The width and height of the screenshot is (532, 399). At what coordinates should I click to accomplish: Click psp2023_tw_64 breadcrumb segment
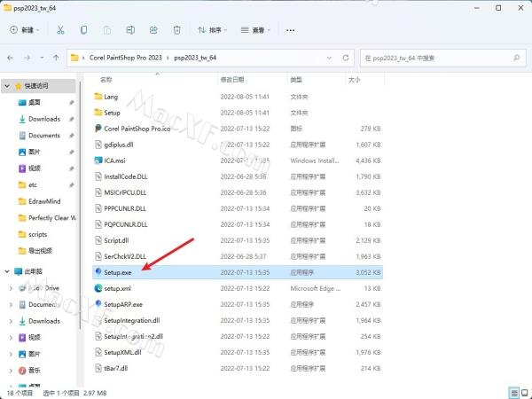tap(195, 58)
